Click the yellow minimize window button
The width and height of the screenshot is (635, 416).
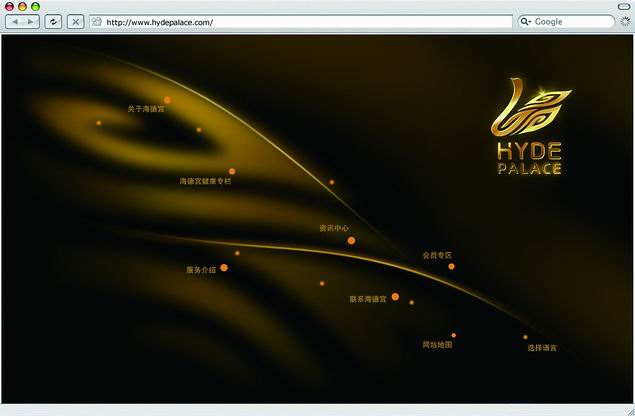tap(23, 6)
